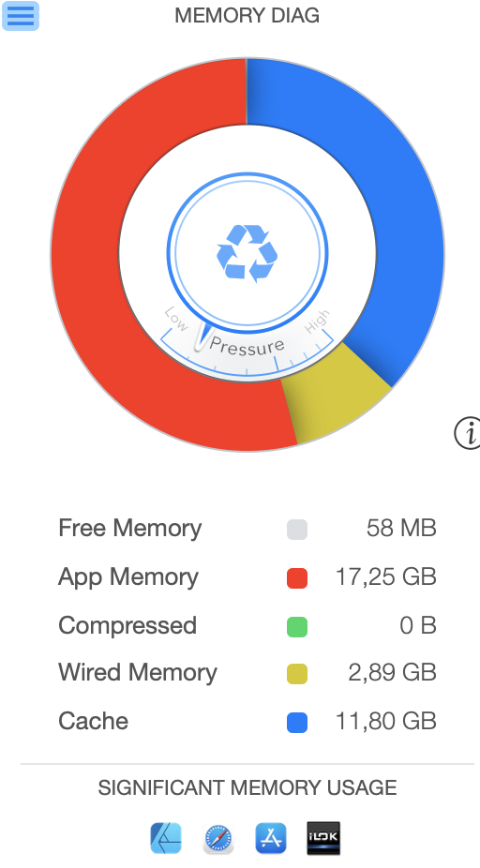Open the hamburger menu icon

point(21,16)
